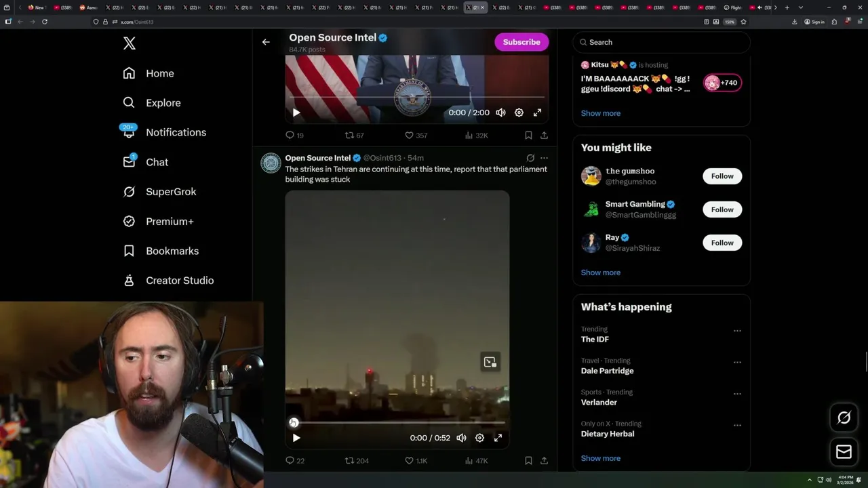
Task: Bookmark the Tehran strikes post
Action: coord(528,461)
